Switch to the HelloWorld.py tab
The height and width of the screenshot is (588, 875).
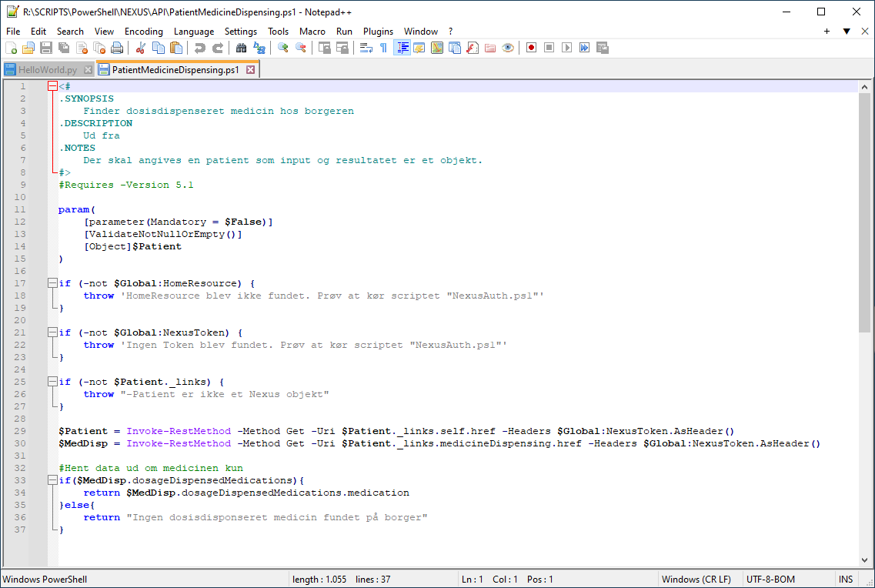click(48, 70)
